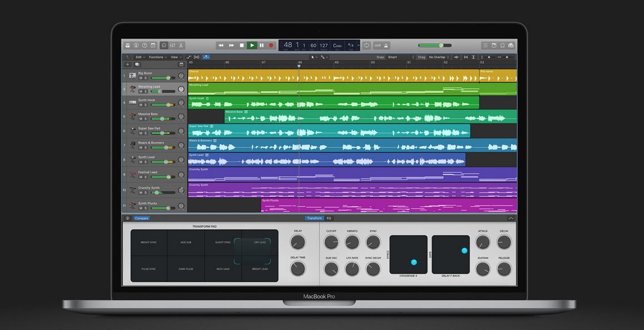
Task: Click the Rewind transport button
Action: [x=221, y=45]
